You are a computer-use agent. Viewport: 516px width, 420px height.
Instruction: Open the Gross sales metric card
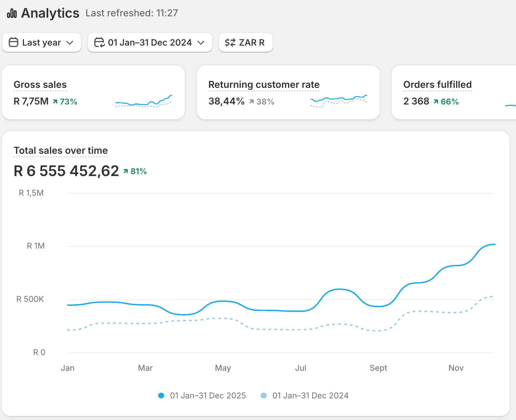pos(93,92)
